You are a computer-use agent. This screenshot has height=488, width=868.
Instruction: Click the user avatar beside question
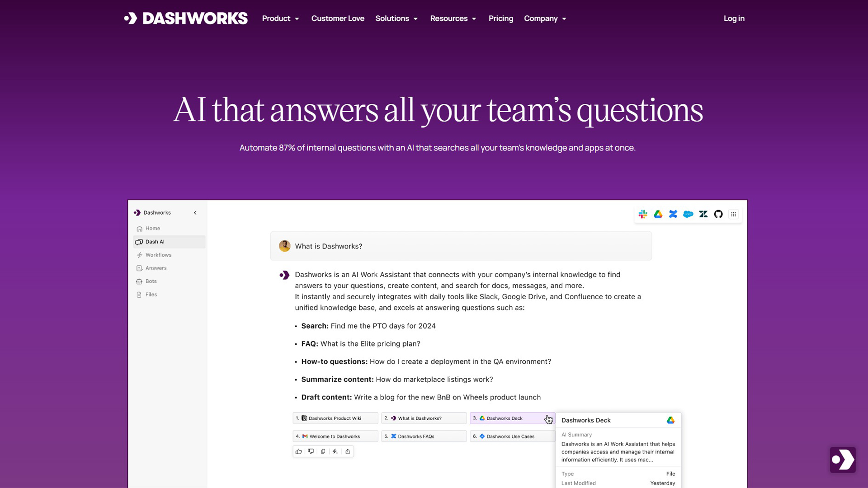[284, 246]
